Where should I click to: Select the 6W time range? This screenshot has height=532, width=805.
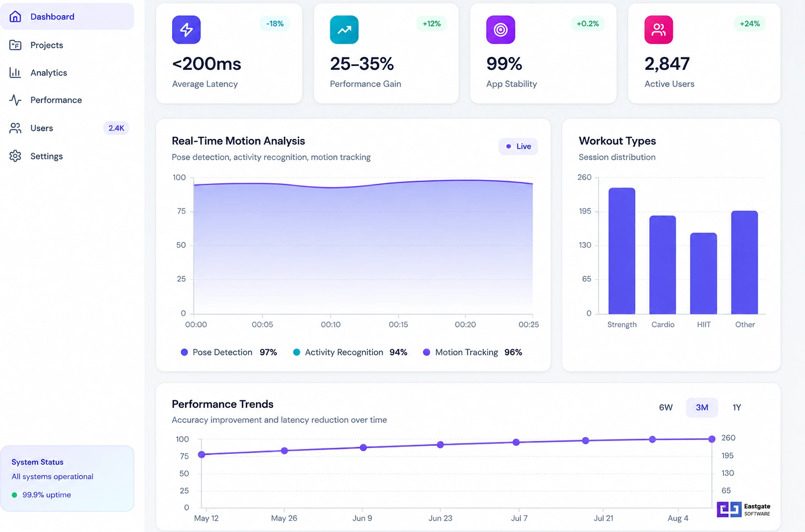[666, 408]
